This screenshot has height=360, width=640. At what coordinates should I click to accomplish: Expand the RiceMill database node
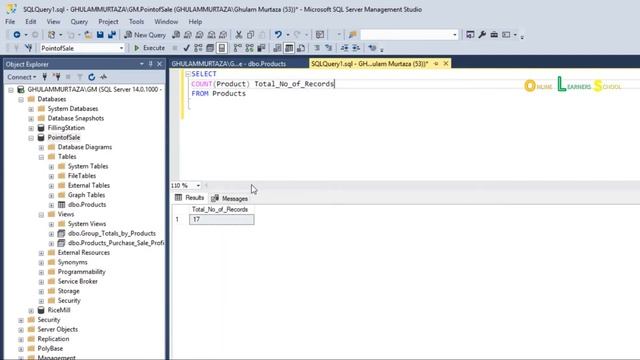[31, 311]
